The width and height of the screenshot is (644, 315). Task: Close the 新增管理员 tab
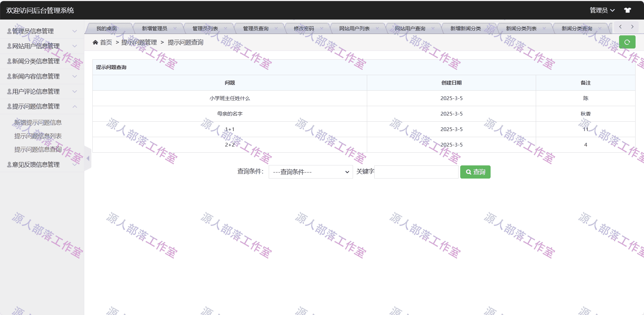tap(175, 28)
